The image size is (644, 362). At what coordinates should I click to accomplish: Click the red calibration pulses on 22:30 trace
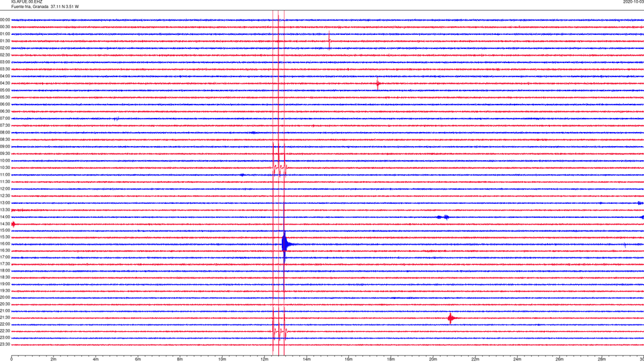tap(279, 330)
